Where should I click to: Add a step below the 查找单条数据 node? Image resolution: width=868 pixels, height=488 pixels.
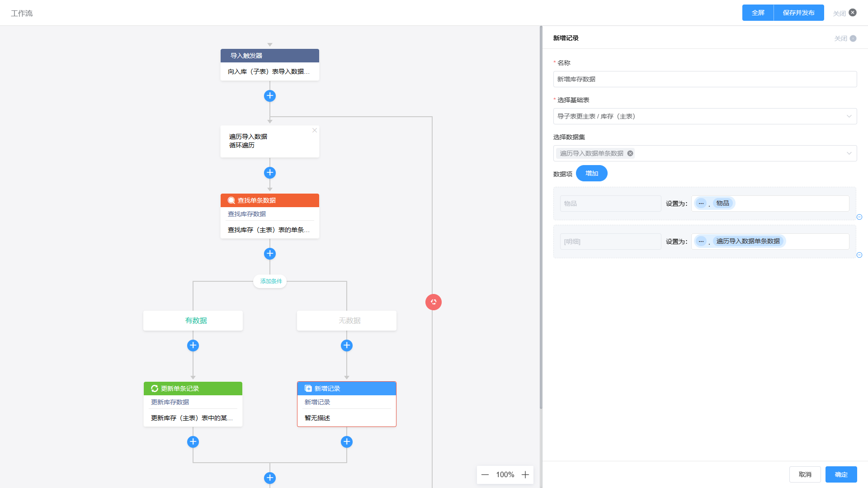pos(270,254)
